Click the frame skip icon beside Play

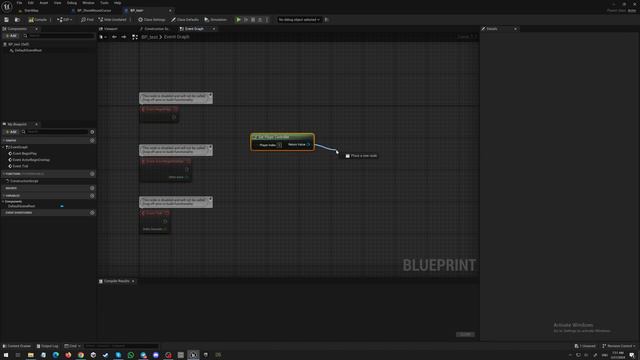tap(246, 20)
